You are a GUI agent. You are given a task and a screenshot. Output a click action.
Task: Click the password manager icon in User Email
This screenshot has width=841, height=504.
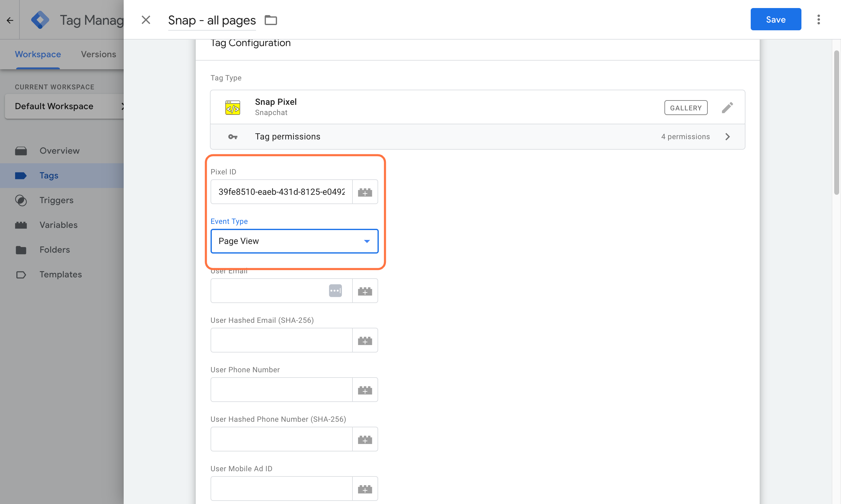(335, 291)
